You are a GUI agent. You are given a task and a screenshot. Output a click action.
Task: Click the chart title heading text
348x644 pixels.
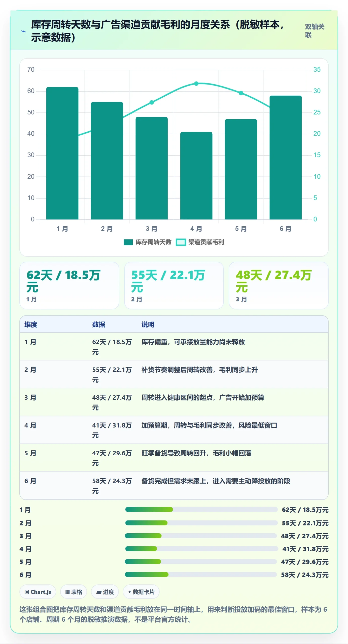(158, 31)
